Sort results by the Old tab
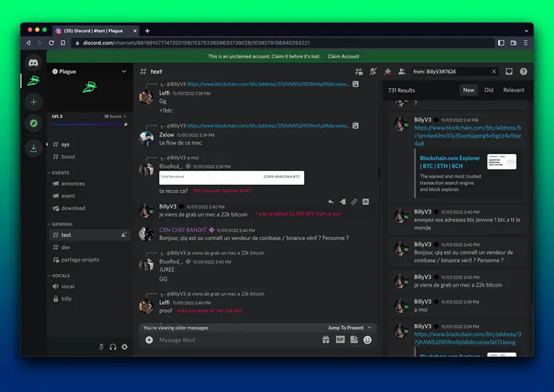The width and height of the screenshot is (554, 392). point(489,90)
